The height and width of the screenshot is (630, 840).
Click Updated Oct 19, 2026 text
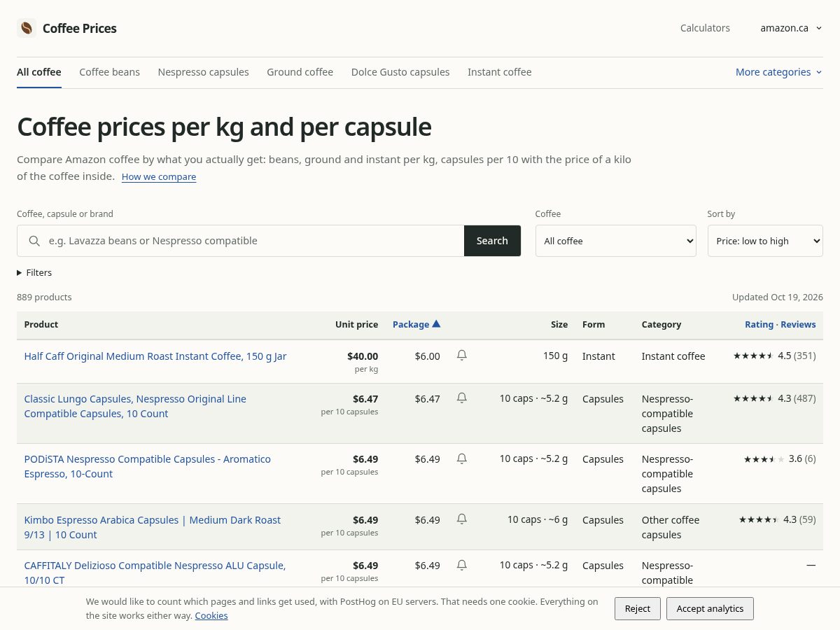[x=778, y=297]
